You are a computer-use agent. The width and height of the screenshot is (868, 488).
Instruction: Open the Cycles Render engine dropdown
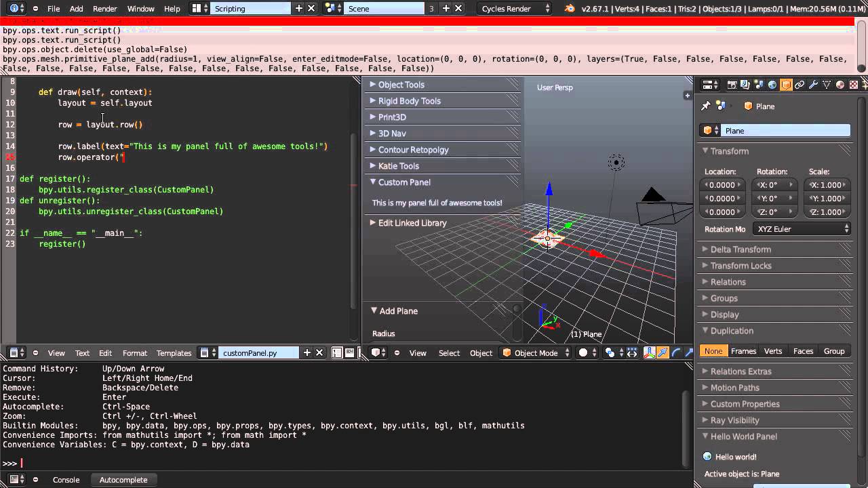tap(515, 9)
